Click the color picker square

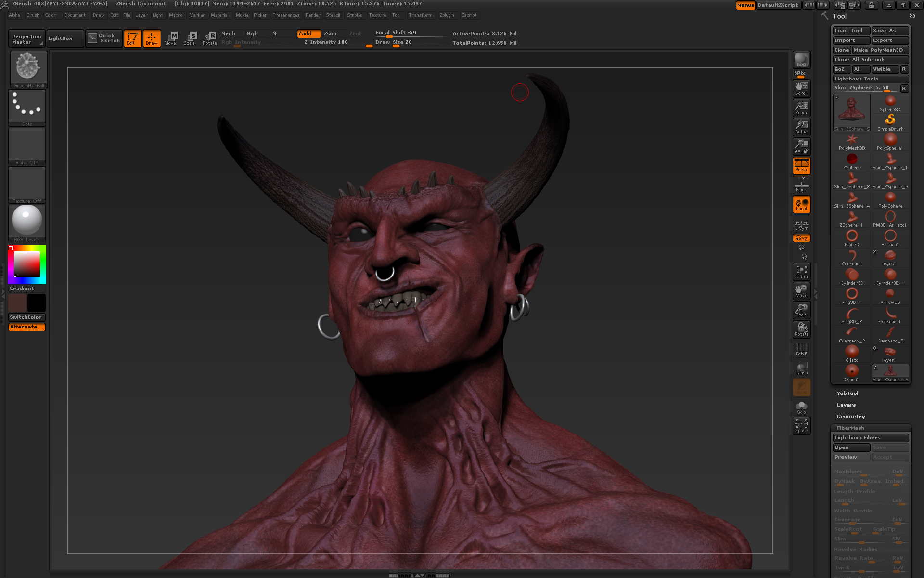point(26,264)
